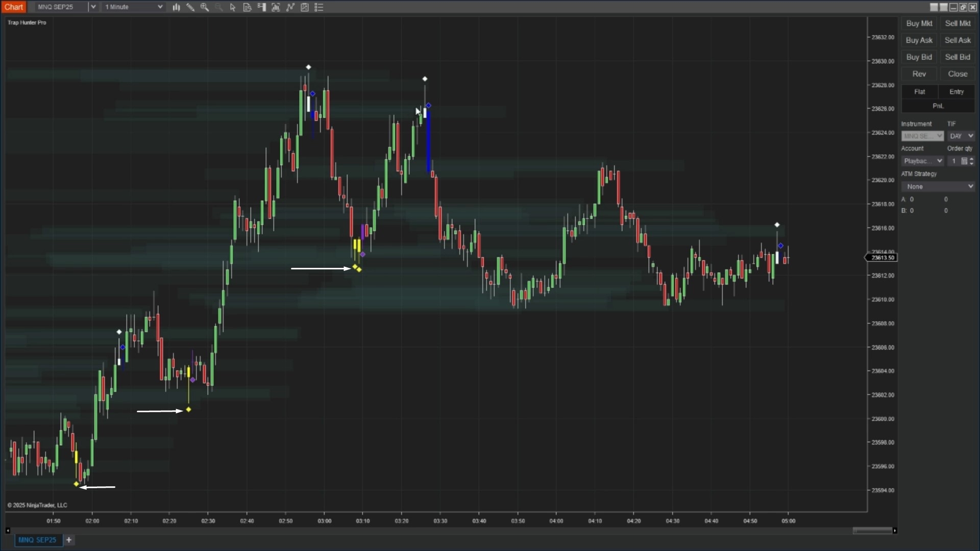Toggle the Entry display field
The image size is (980, 551).
(x=957, y=92)
